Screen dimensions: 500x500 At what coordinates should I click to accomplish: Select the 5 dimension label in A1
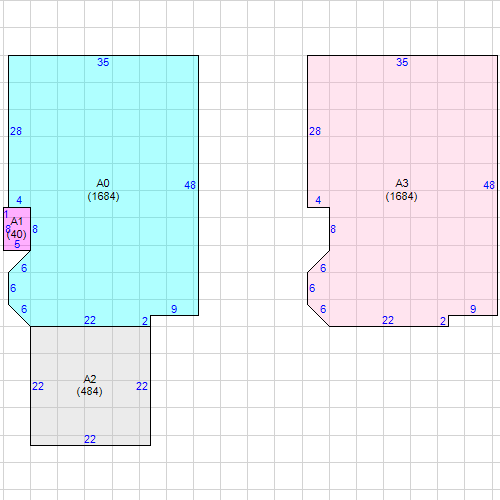pos(17,244)
